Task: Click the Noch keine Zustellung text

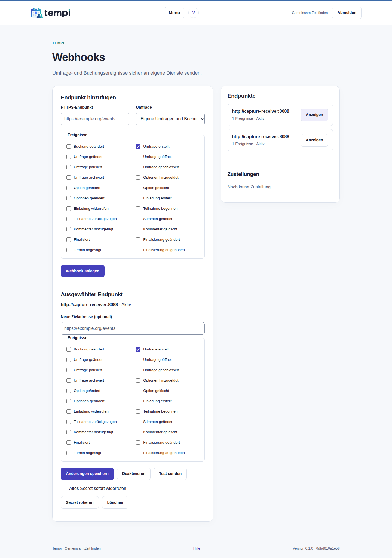Action: tap(249, 187)
